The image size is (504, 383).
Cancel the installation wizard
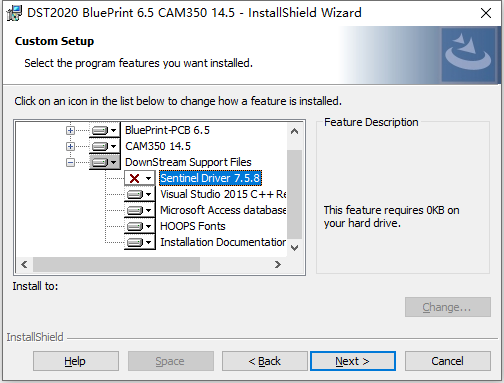pyautogui.click(x=448, y=361)
